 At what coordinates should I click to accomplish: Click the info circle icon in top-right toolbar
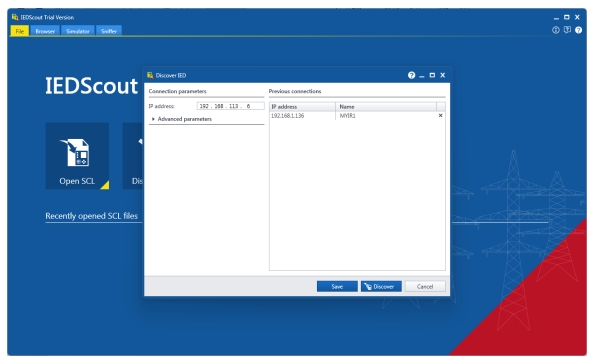point(556,30)
